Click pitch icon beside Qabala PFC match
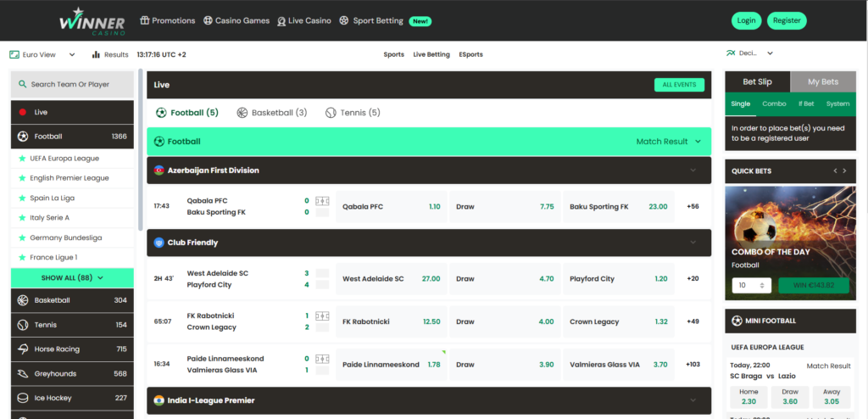Screen dimensions: 868x419 (x=322, y=201)
